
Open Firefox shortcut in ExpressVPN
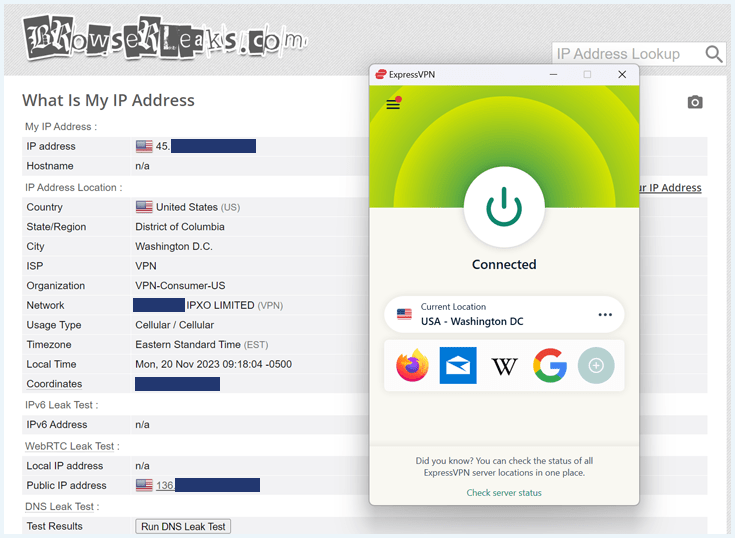coord(412,365)
